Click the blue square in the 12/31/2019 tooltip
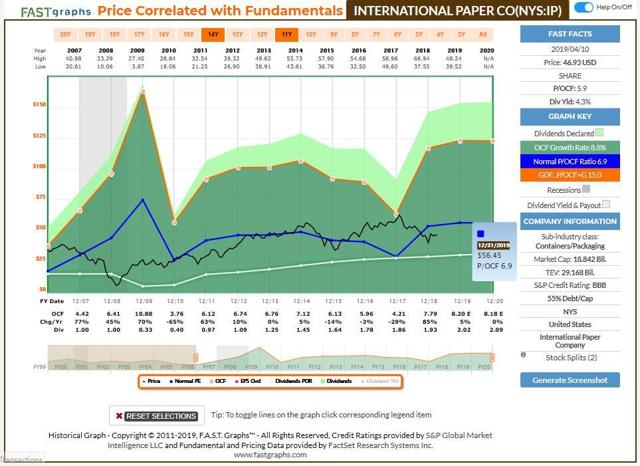 click(481, 234)
